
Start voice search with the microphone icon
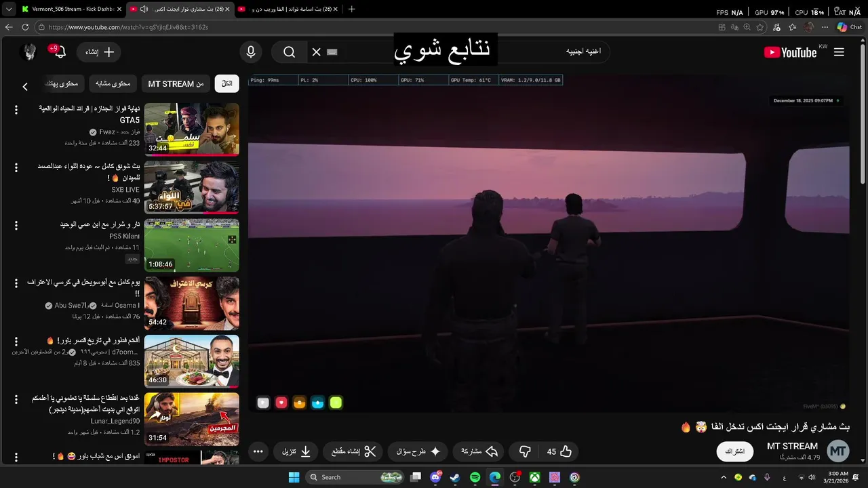[x=251, y=52]
